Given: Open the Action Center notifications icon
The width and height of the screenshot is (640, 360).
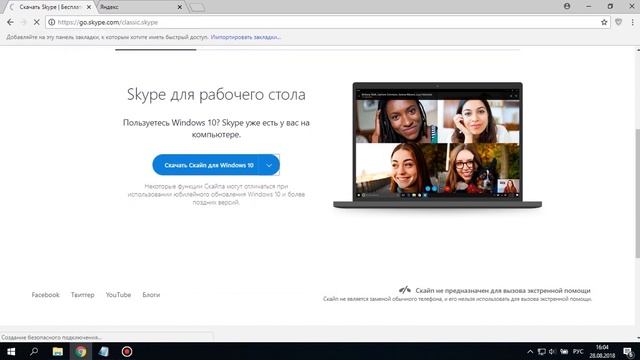Looking at the screenshot, I should (629, 351).
